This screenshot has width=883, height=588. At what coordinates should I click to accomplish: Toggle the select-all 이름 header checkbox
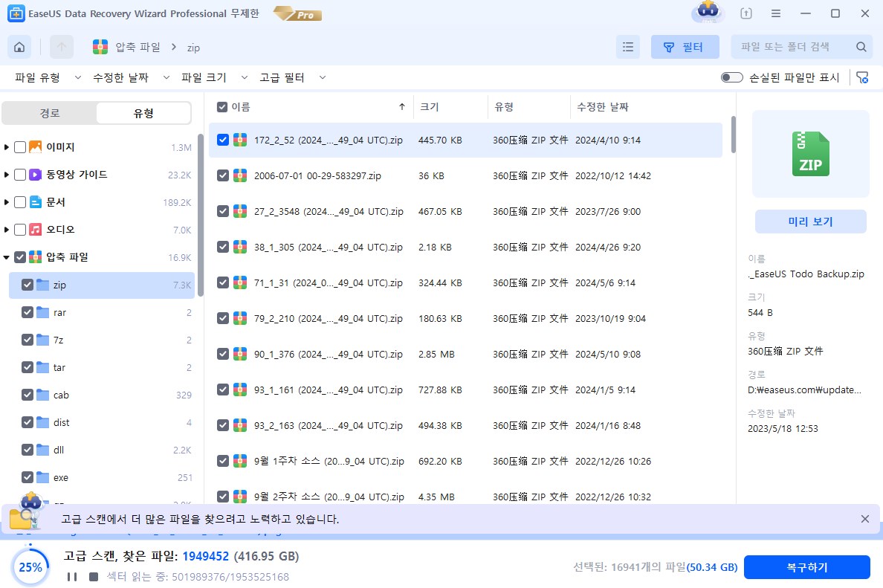click(222, 107)
